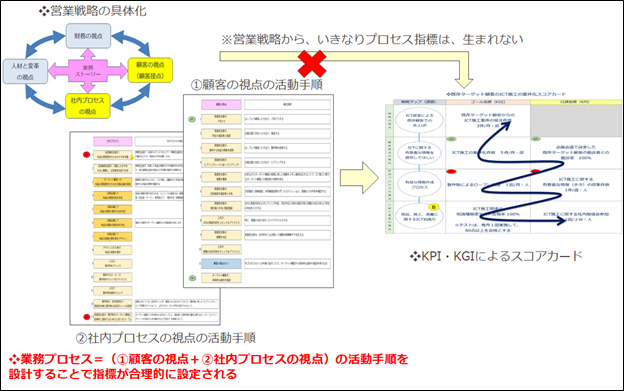The image size is (624, 391).
Task: Click the top green circle in customer document
Action: (192, 119)
